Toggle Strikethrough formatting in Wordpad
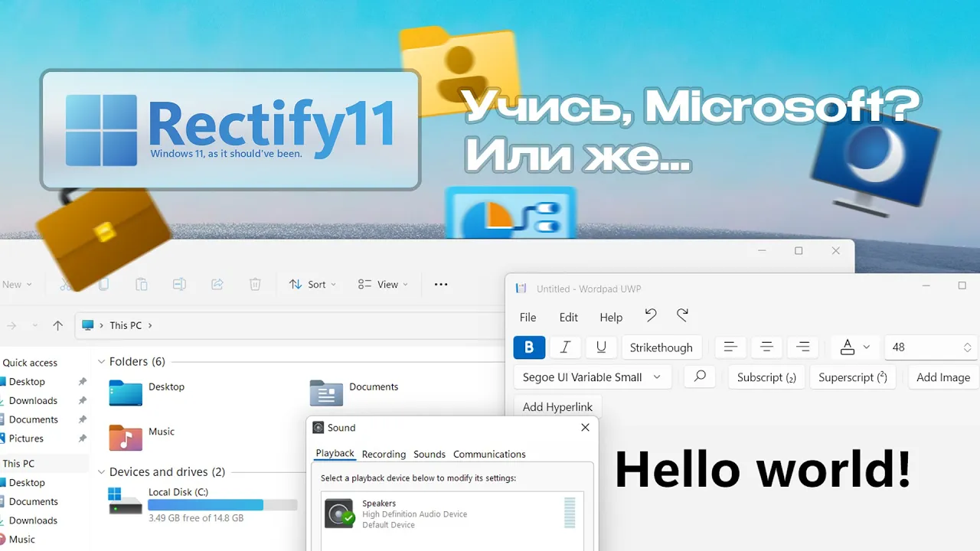This screenshot has height=551, width=980. tap(661, 347)
